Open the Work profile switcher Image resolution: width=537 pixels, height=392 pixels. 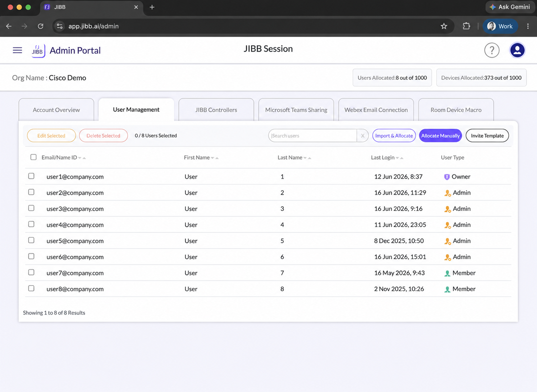coord(500,26)
